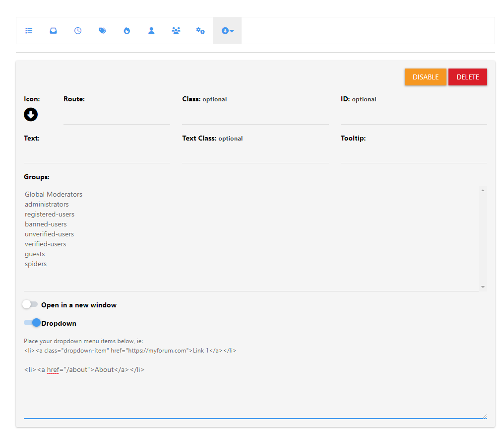Select the tags icon navigation item
Screen dimensions: 504x433
point(102,31)
